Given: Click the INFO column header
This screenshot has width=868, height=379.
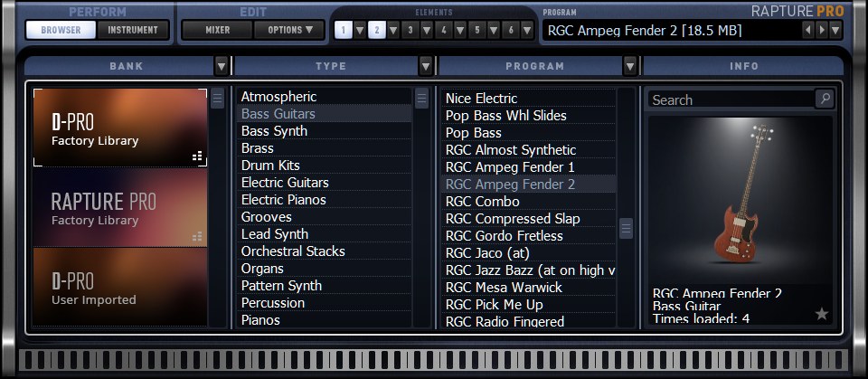Looking at the screenshot, I should tap(743, 66).
